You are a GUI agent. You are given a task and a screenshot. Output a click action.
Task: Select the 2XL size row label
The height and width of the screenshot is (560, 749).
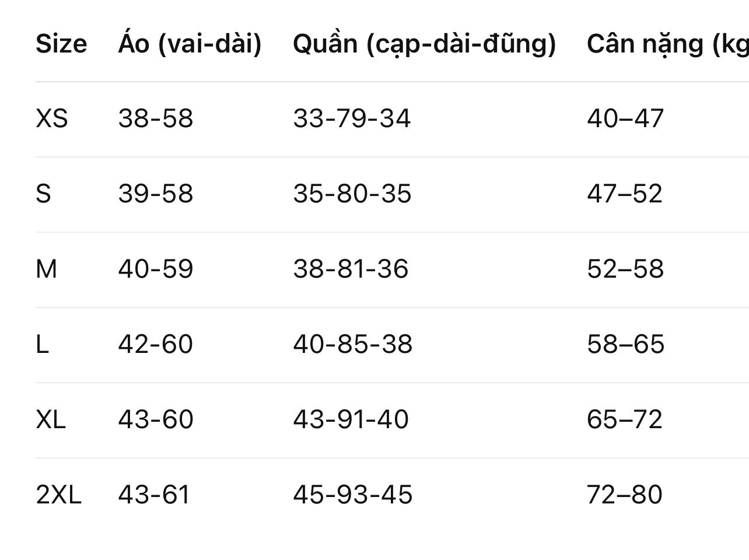(x=58, y=495)
